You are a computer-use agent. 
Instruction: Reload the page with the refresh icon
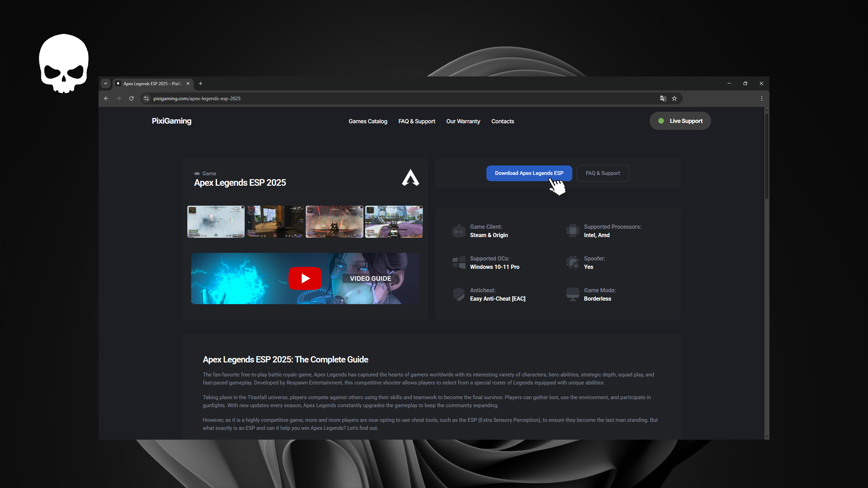click(x=132, y=99)
